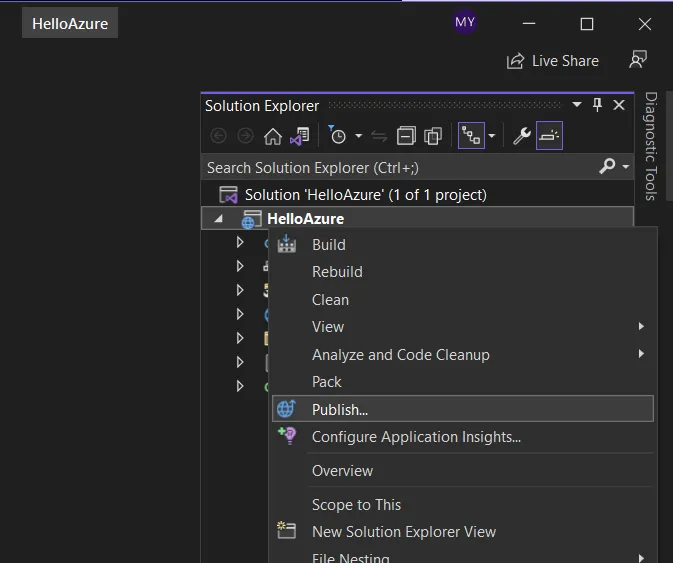Click in Search Solution Explorer field
The width and height of the screenshot is (673, 563).
click(399, 168)
